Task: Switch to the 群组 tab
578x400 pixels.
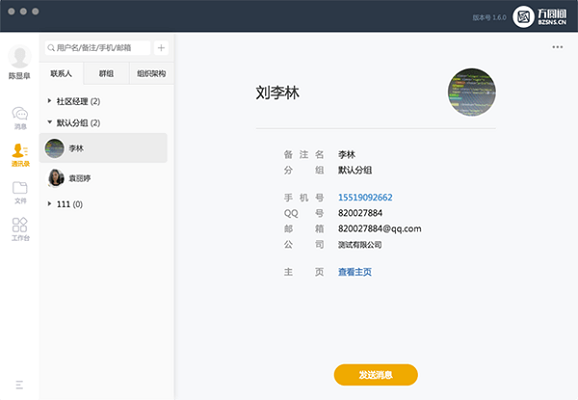Action: point(106,73)
